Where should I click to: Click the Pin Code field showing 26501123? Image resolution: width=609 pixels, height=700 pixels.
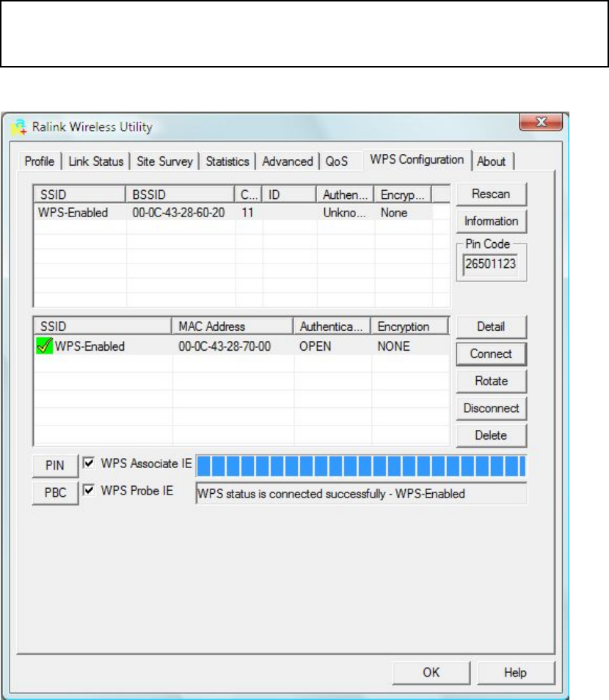[490, 264]
